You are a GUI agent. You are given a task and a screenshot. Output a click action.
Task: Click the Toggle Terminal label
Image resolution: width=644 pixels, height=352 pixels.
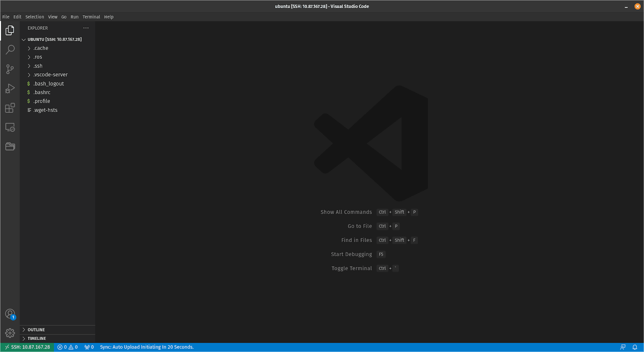click(352, 268)
